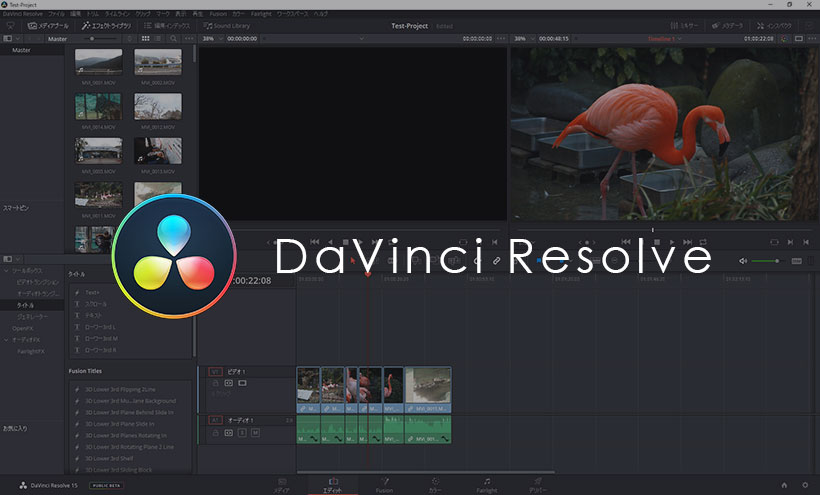
Task: Switch media pool to thumbnail view
Action: click(145, 39)
